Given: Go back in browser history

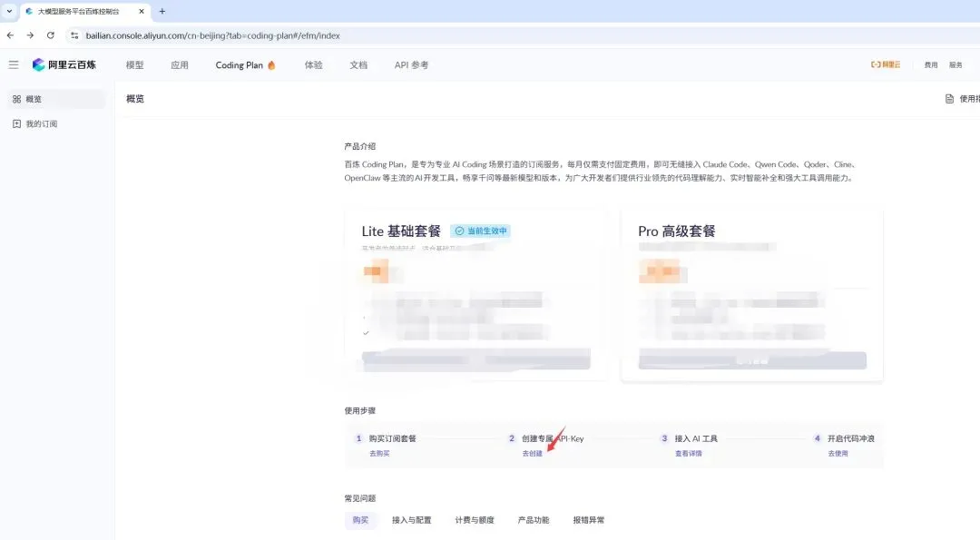Looking at the screenshot, I should [x=10, y=35].
